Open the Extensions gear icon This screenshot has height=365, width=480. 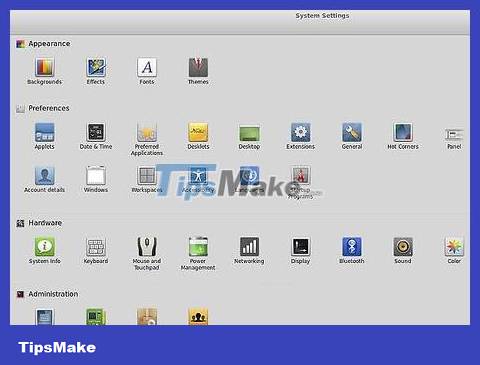(x=301, y=132)
